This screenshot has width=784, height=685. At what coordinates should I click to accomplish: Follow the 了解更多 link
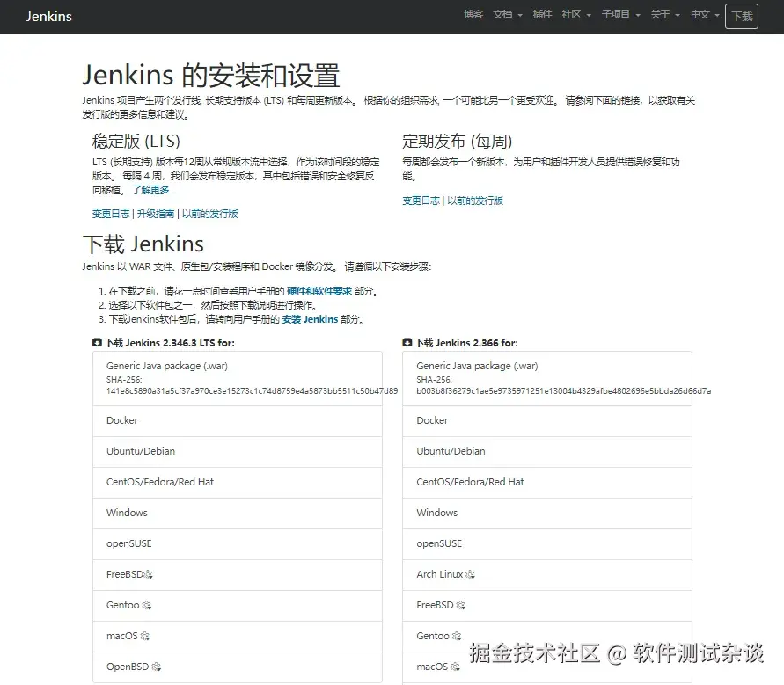154,190
